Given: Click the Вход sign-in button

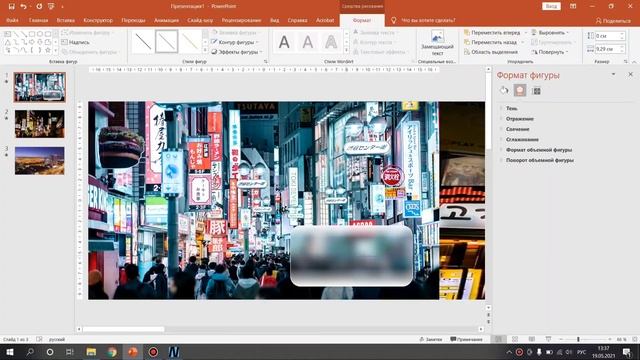Looking at the screenshot, I should click(551, 6).
